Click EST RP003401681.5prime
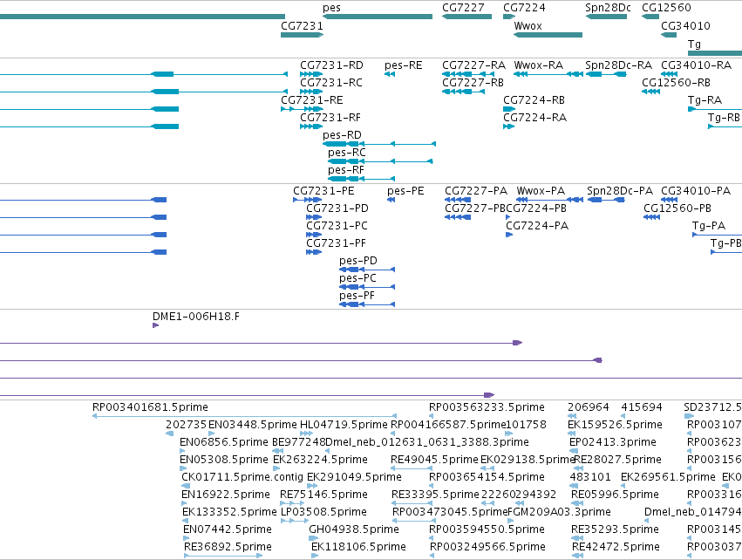This screenshot has height=560, width=742. (x=150, y=407)
